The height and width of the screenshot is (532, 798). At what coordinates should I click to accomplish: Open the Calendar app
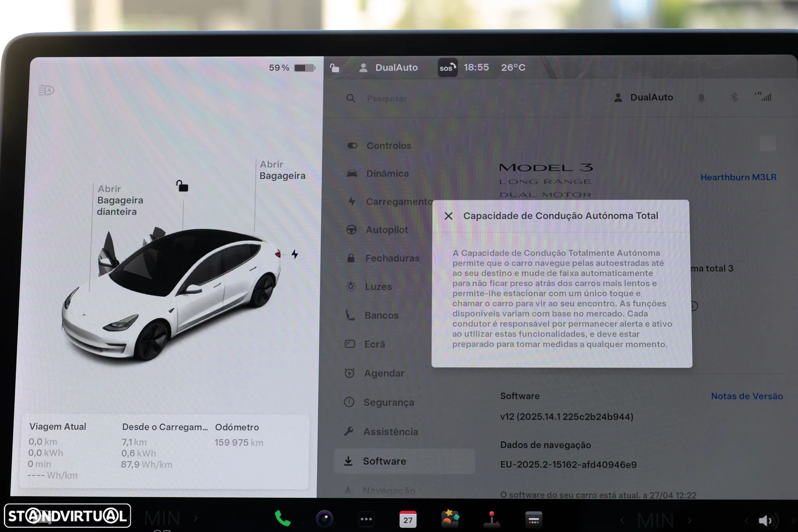(x=408, y=519)
